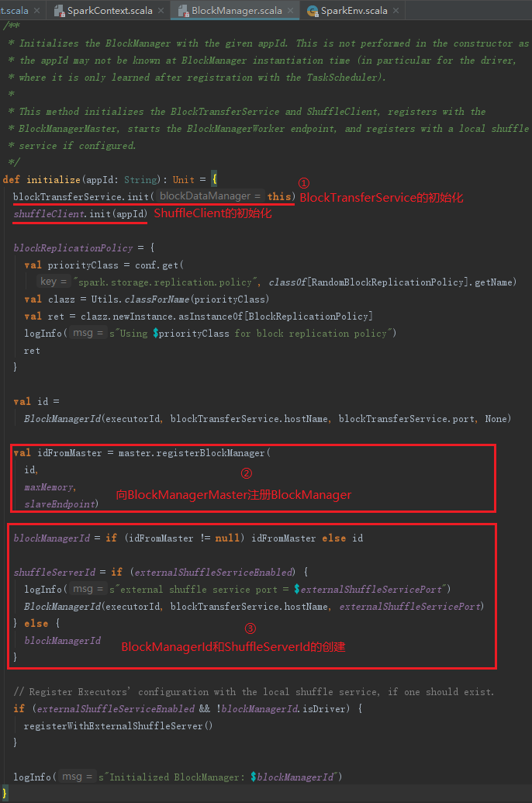Viewport: 532px width, 803px height.
Task: Click the standalone 'ret' return line
Action: (x=32, y=351)
